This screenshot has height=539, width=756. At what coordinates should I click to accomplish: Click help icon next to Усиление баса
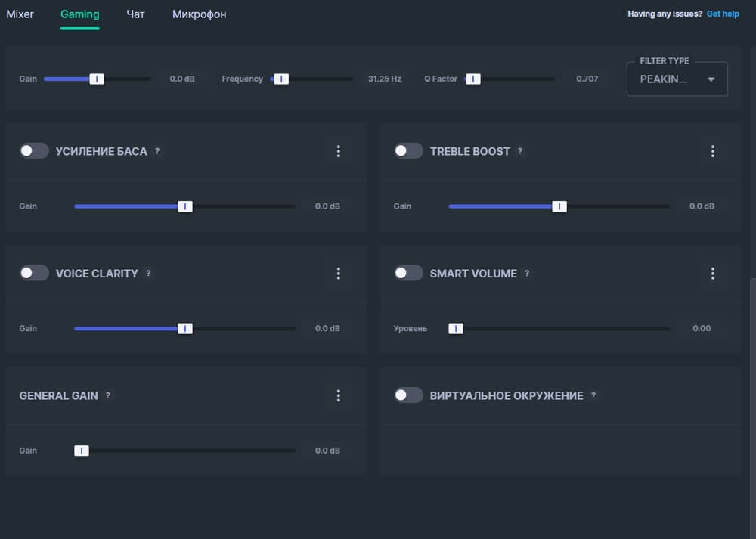click(157, 151)
